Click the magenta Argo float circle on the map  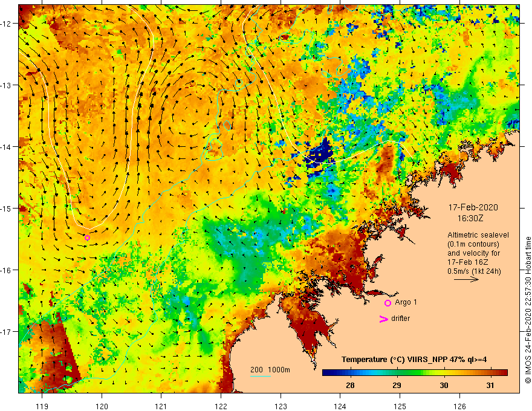pyautogui.click(x=87, y=238)
